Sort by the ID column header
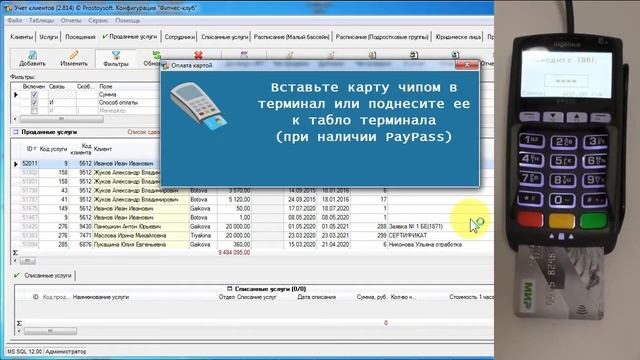640x360 pixels. (30, 149)
